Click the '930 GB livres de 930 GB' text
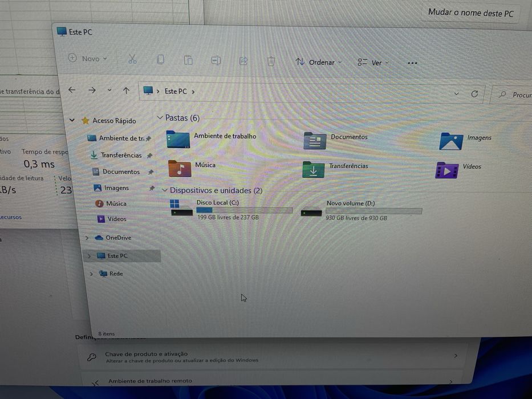This screenshot has height=399, width=532. point(356,218)
